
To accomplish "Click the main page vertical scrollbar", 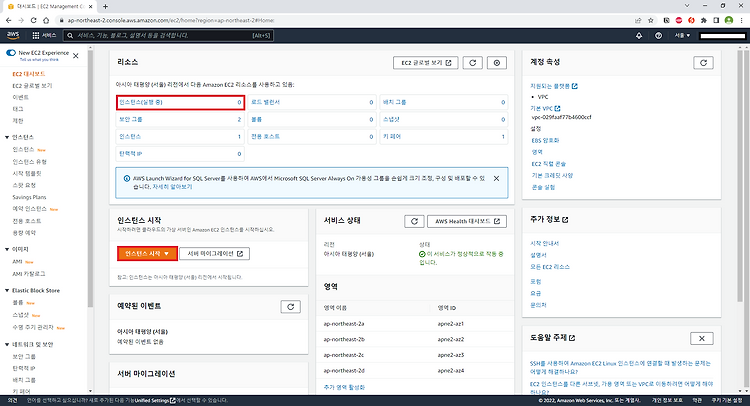I will tap(740, 175).
